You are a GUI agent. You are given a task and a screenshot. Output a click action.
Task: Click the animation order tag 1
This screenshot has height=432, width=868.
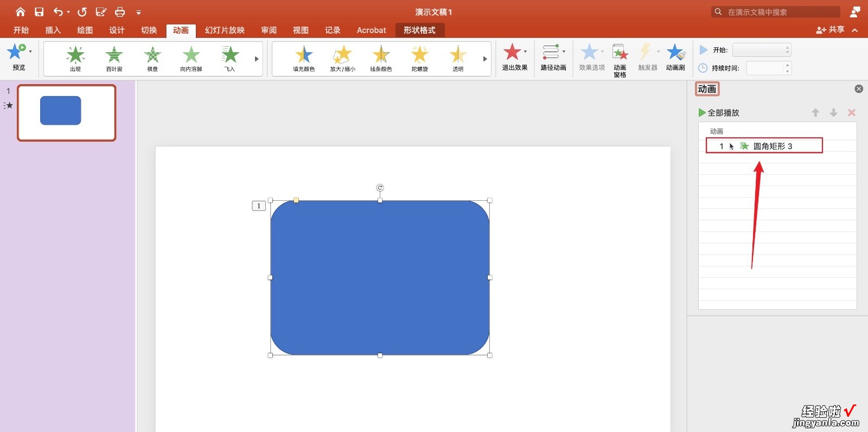259,206
